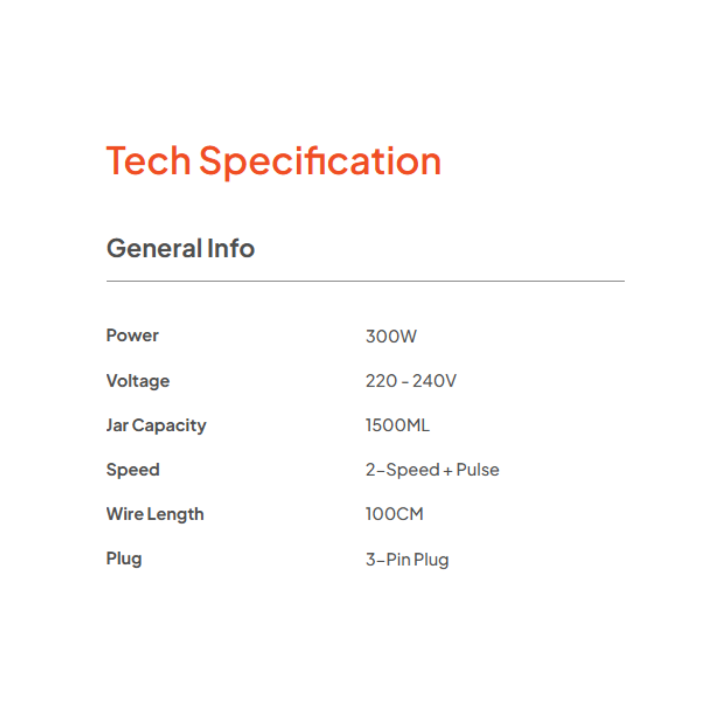Select the "Wire Length" row label
Viewport: 728px width, 728px height.
point(155,514)
